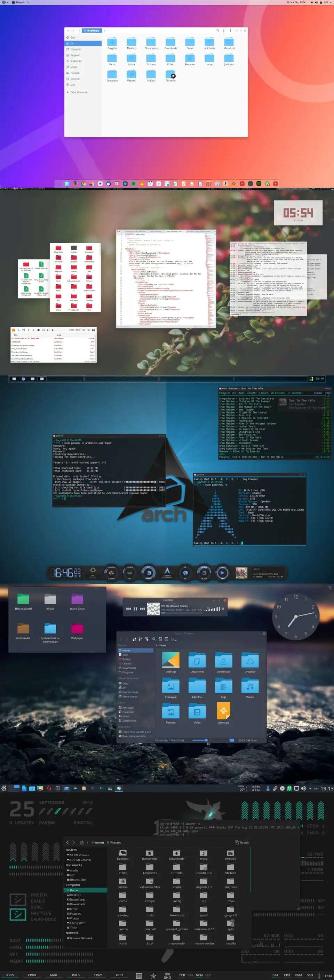Switch Dolphin to compact view mode
Viewport: 334px width, 980px height.
click(x=140, y=639)
